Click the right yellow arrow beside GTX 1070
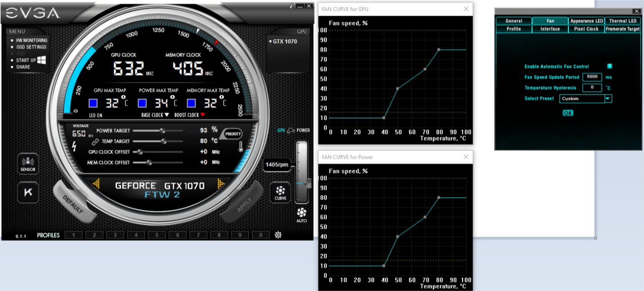 221,183
